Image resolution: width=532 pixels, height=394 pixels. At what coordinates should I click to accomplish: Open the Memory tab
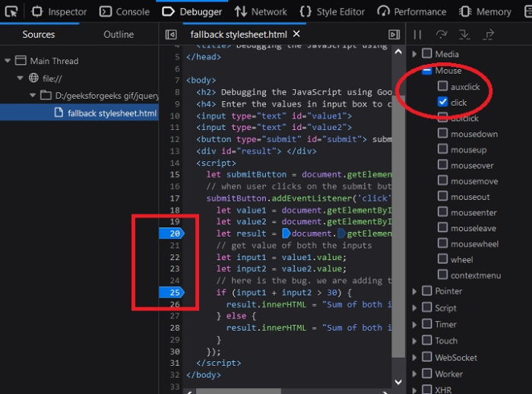tap(485, 12)
